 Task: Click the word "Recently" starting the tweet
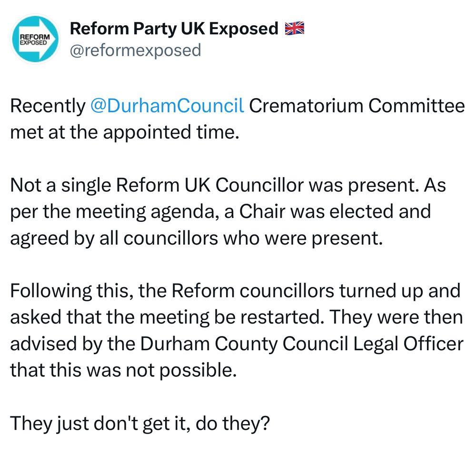(x=48, y=106)
